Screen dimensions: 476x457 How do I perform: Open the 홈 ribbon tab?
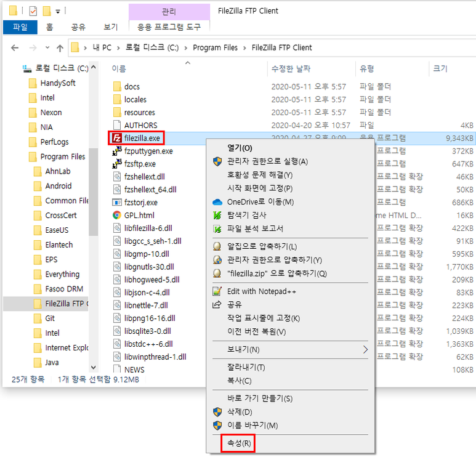49,27
